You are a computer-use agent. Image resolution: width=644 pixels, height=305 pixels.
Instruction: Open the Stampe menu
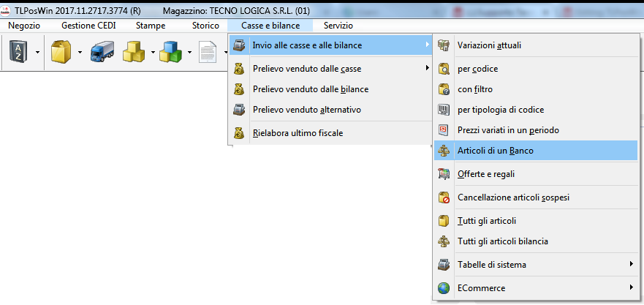pos(151,26)
